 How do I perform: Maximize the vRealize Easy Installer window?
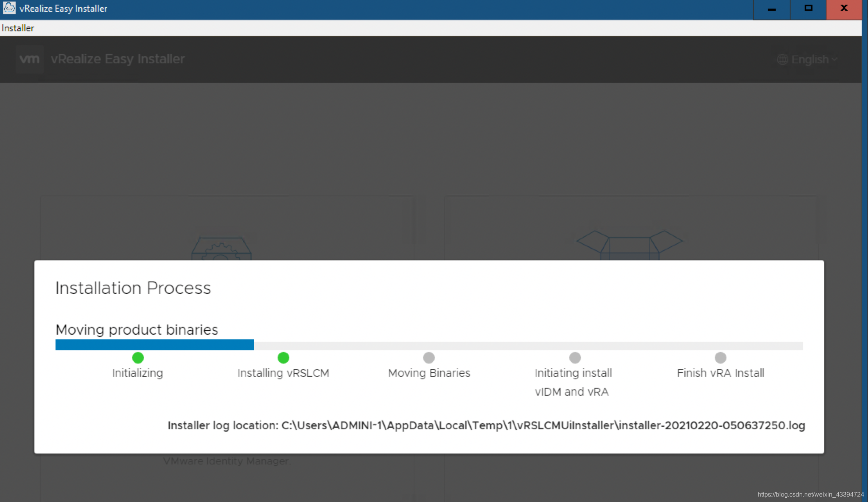808,9
